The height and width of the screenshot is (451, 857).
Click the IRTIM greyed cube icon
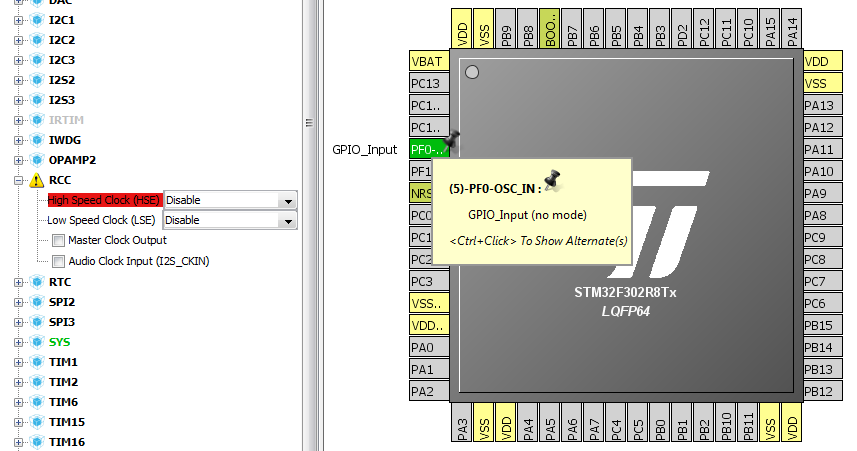tap(37, 120)
